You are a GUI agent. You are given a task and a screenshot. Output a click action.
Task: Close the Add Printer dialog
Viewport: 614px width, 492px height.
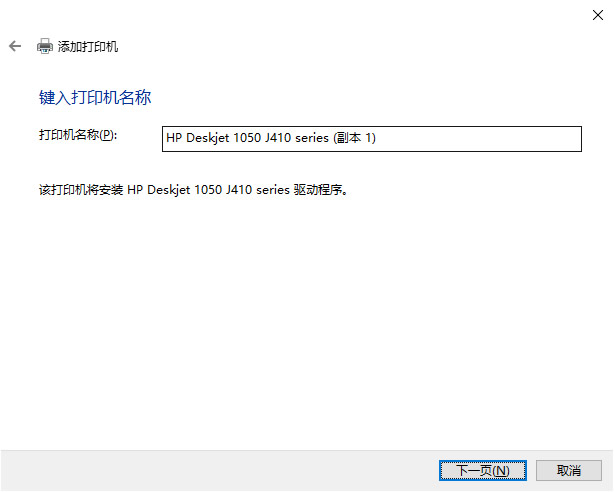tap(598, 15)
